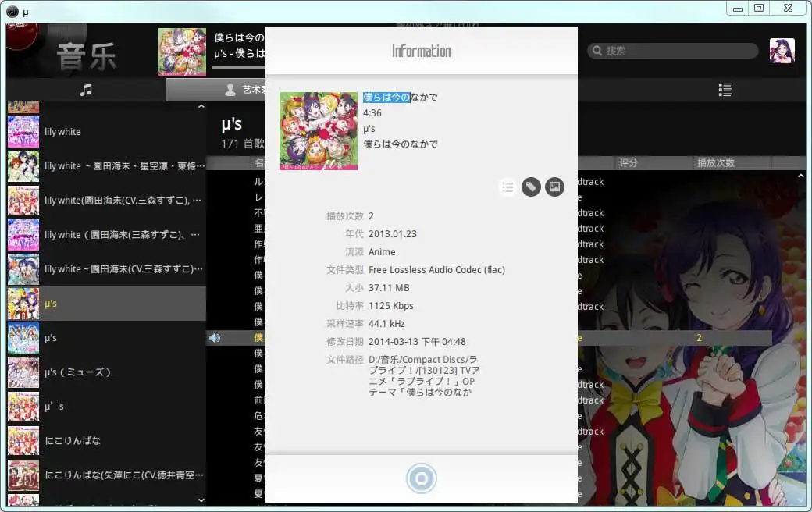Click the genre value 'Anime'
812x512 pixels.
tap(382, 252)
